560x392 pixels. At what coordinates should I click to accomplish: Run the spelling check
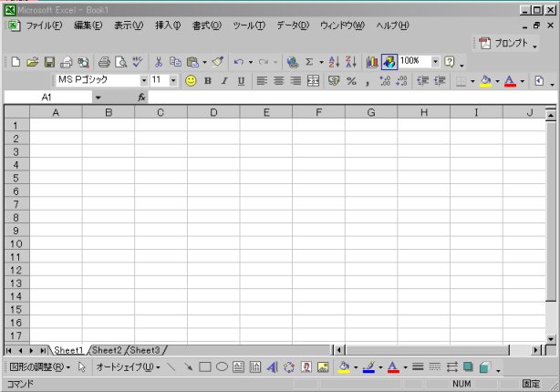138,62
